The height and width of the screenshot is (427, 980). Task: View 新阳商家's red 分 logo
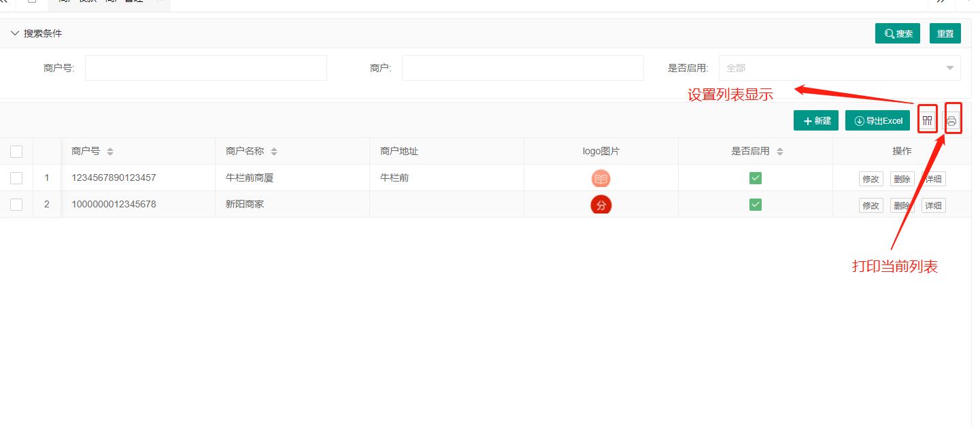pos(601,204)
